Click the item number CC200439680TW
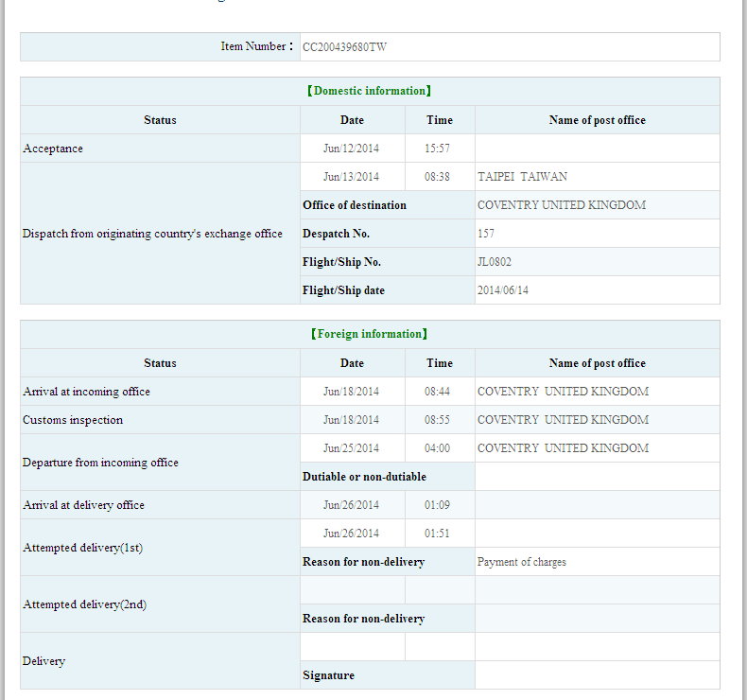 pyautogui.click(x=344, y=46)
